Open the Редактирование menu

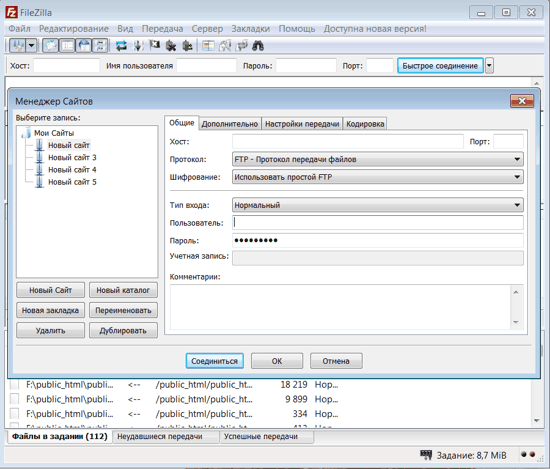pos(74,28)
